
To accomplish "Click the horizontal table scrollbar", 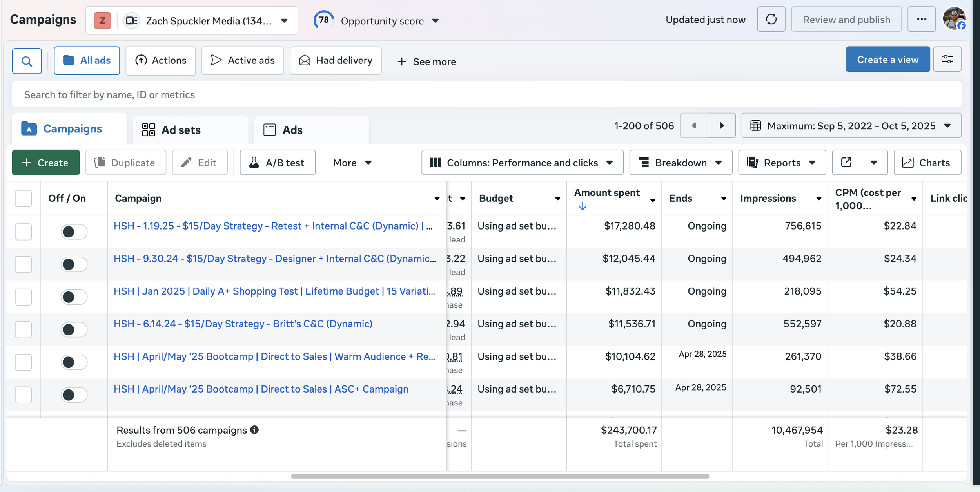I will 500,476.
